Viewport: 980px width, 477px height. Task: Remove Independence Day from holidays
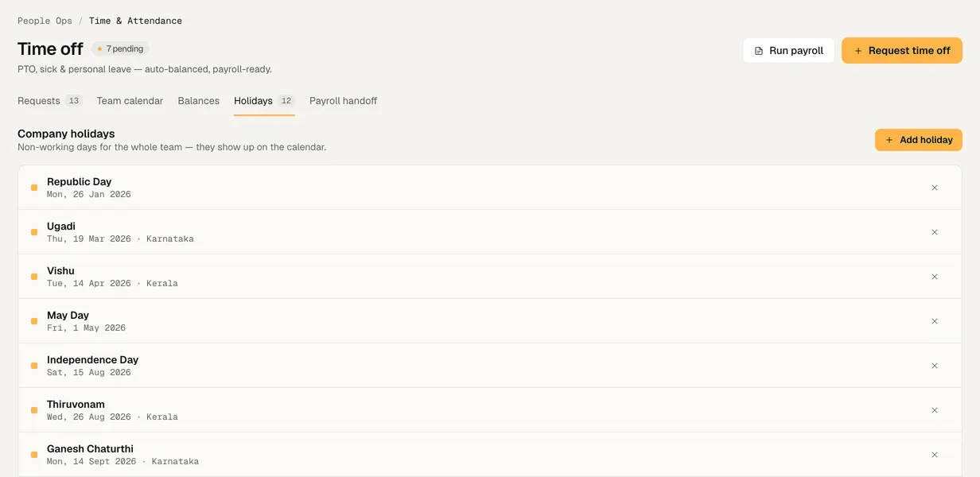point(935,366)
